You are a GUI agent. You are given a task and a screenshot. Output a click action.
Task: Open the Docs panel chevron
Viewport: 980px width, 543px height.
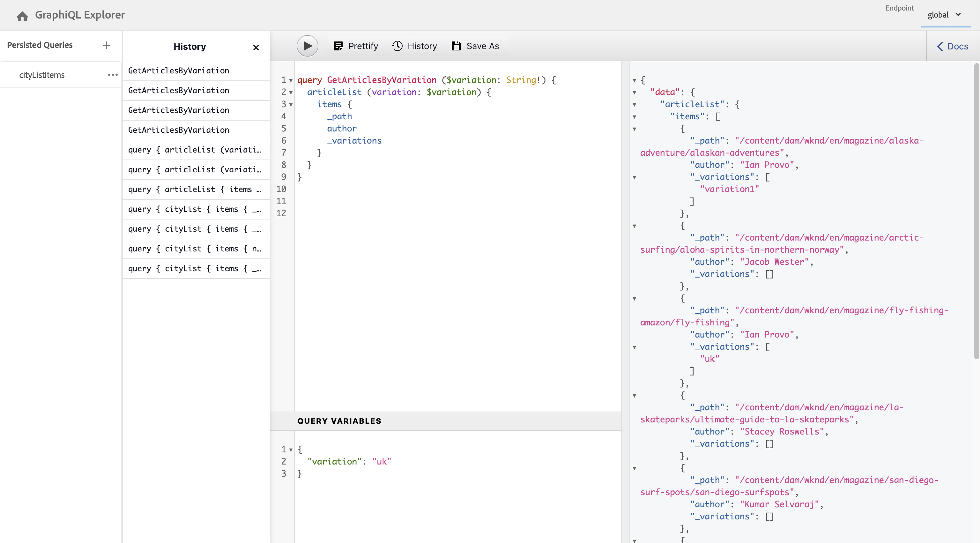tap(940, 47)
